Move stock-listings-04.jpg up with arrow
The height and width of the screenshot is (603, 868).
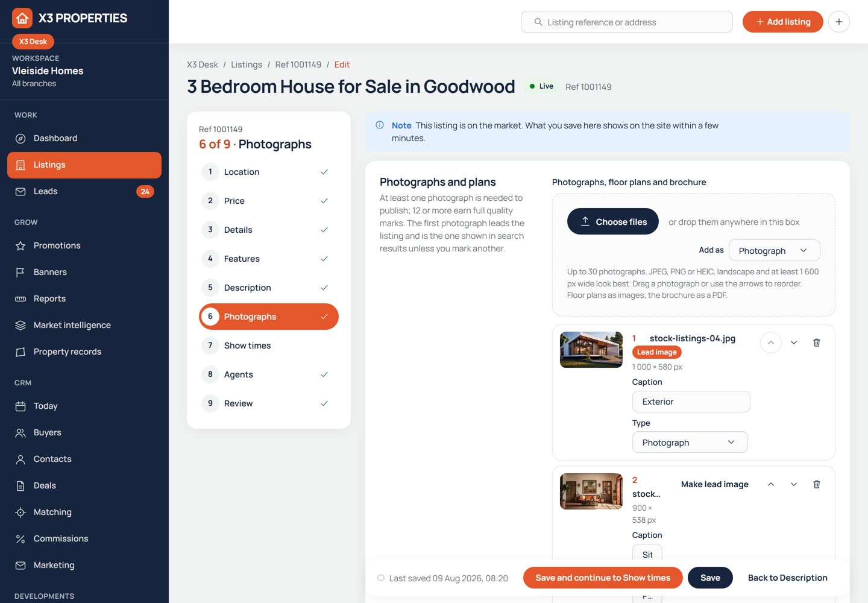click(x=770, y=343)
